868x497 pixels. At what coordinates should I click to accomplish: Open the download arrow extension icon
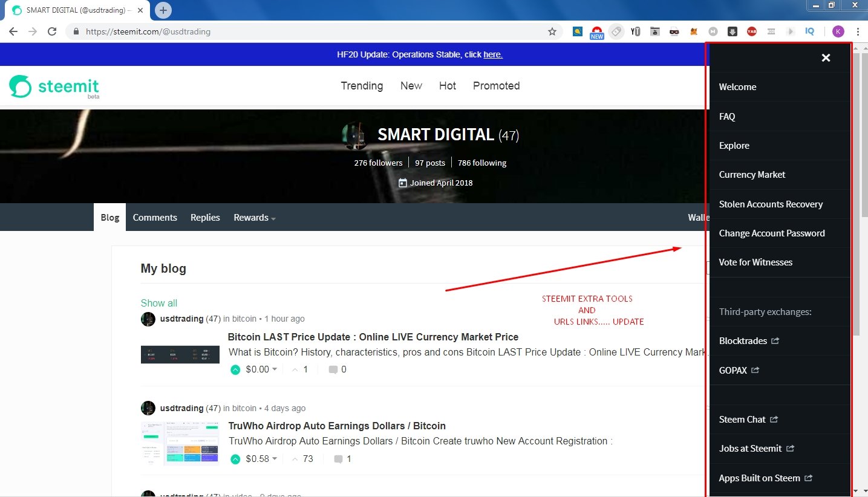click(x=733, y=31)
